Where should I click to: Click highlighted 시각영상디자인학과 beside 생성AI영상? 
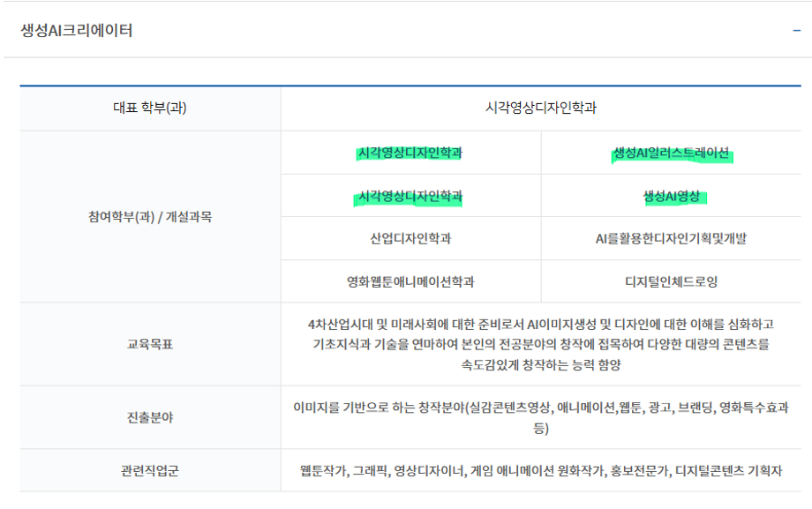[x=410, y=196]
